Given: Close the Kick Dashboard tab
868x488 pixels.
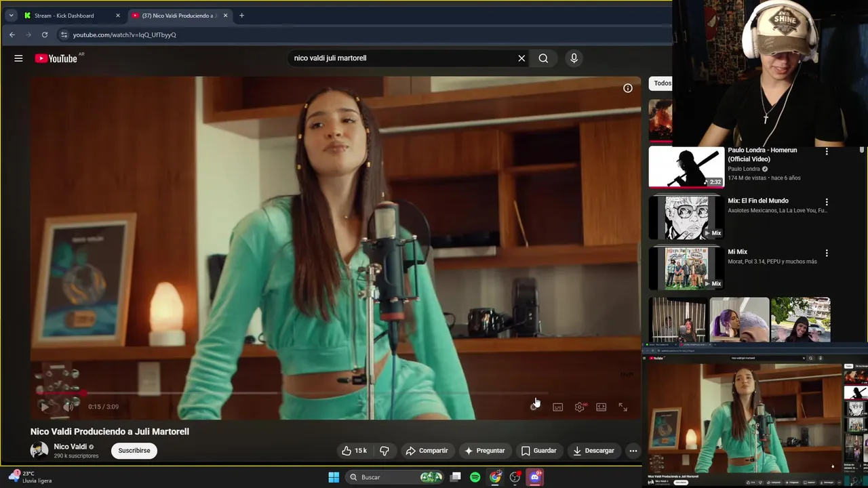Looking at the screenshot, I should click(x=118, y=16).
